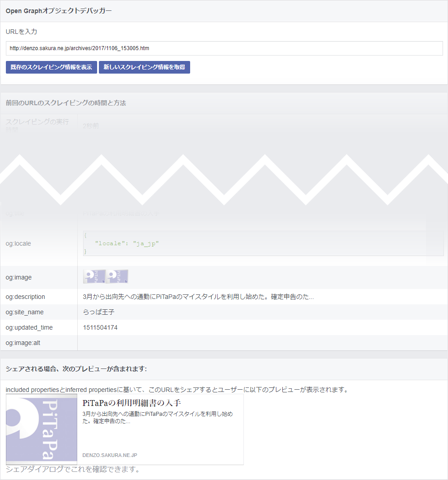
Task: Click the og:locale label
Action: [18, 243]
